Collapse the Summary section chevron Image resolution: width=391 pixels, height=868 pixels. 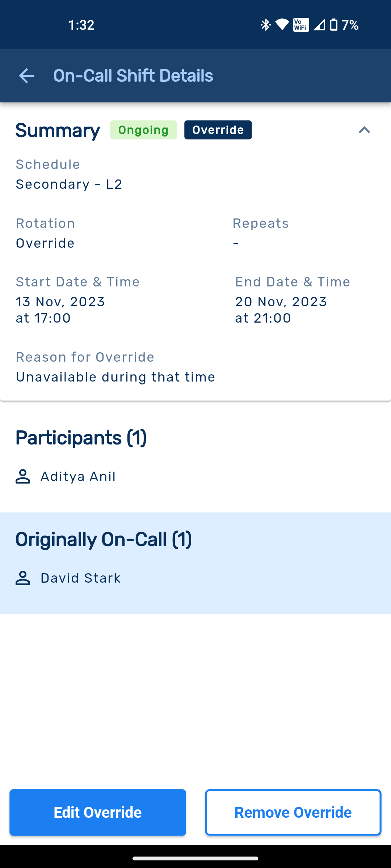click(364, 130)
